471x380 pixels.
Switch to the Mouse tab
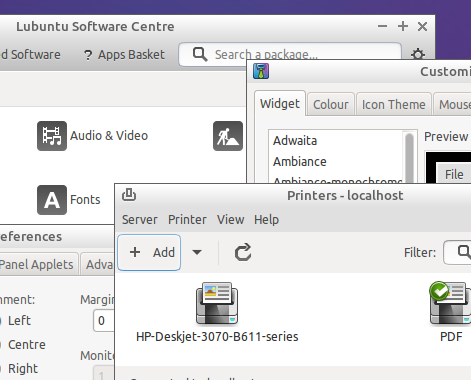(x=453, y=105)
